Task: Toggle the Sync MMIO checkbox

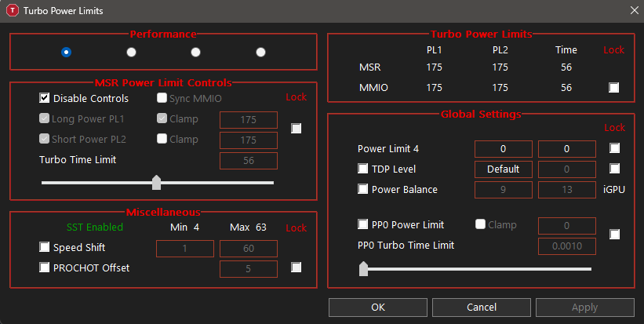Action: click(x=162, y=98)
